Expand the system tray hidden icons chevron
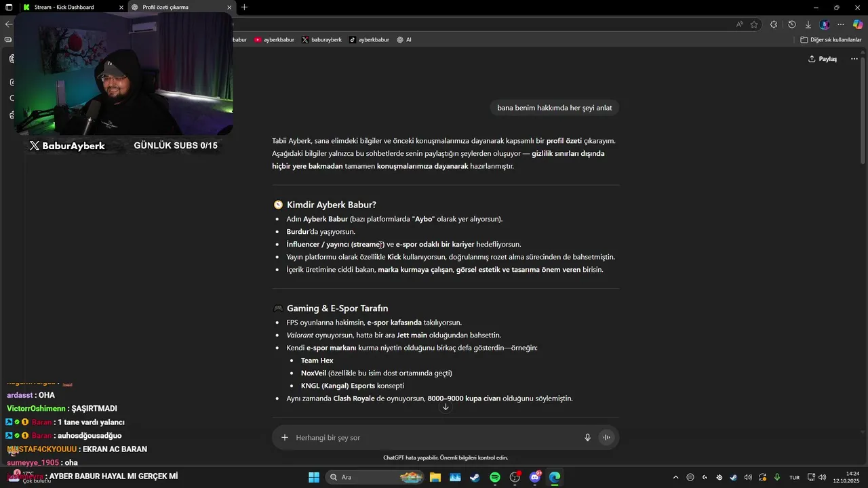 click(677, 477)
